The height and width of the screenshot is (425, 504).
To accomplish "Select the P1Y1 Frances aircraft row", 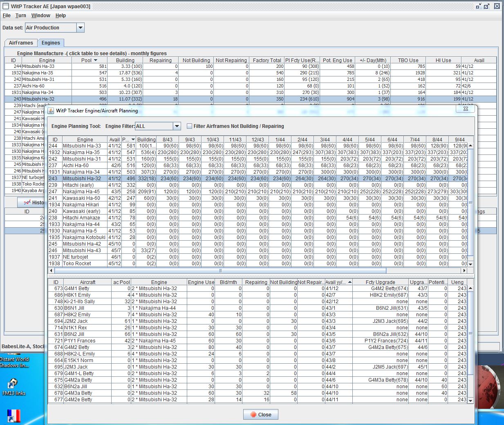I will click(258, 341).
